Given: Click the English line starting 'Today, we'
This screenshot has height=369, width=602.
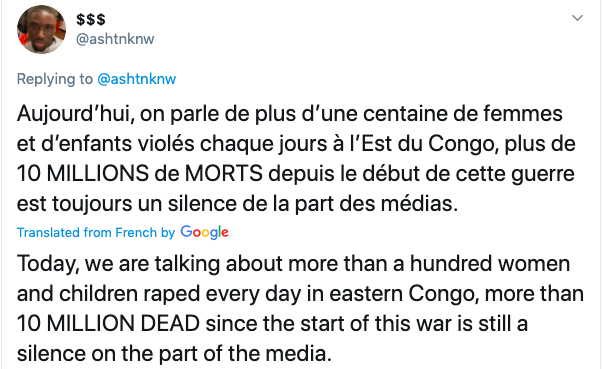Looking at the screenshot, I should (293, 264).
